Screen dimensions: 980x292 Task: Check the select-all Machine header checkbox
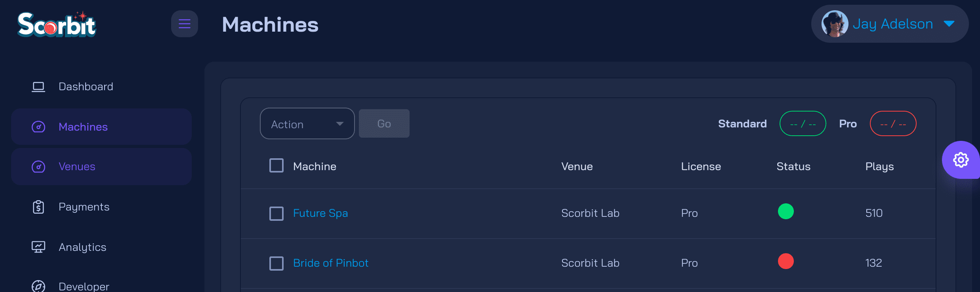click(276, 166)
